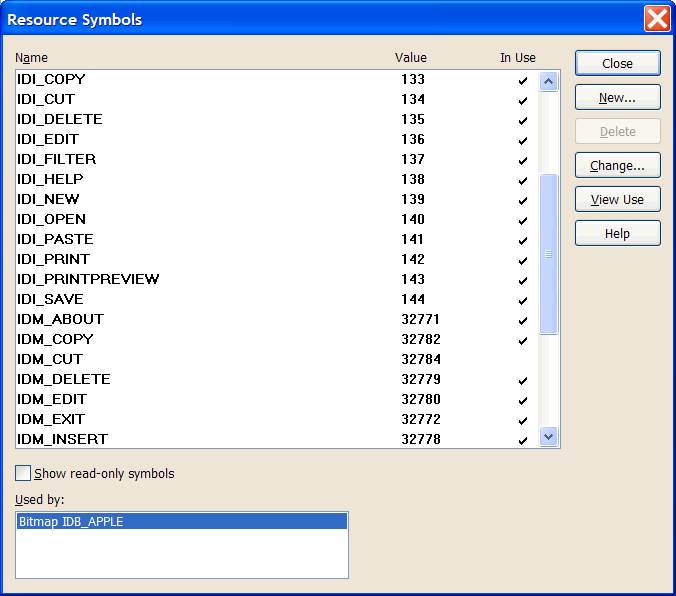Open Help for Resource Symbols
Viewport: 676px width, 596px height.
pyautogui.click(x=617, y=233)
